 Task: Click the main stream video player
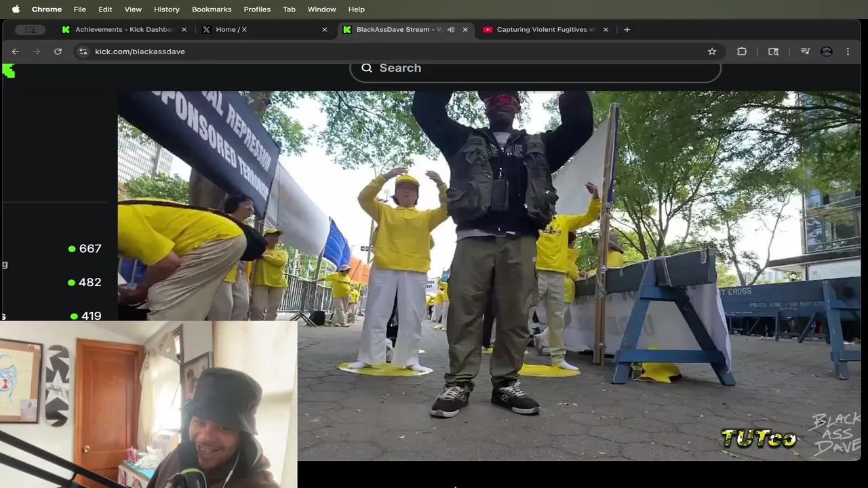click(x=489, y=276)
